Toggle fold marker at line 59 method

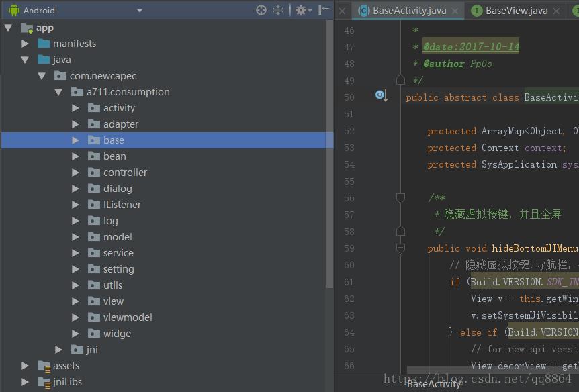pos(400,248)
